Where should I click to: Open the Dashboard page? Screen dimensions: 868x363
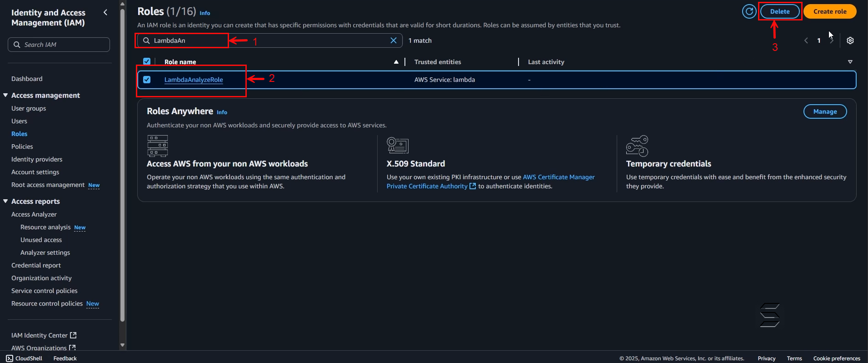click(x=27, y=79)
